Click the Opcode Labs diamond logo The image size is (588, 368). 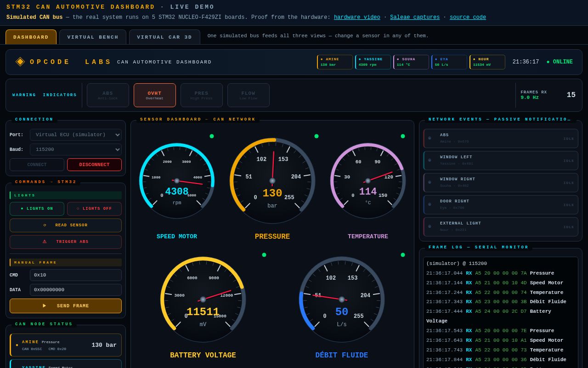20,62
